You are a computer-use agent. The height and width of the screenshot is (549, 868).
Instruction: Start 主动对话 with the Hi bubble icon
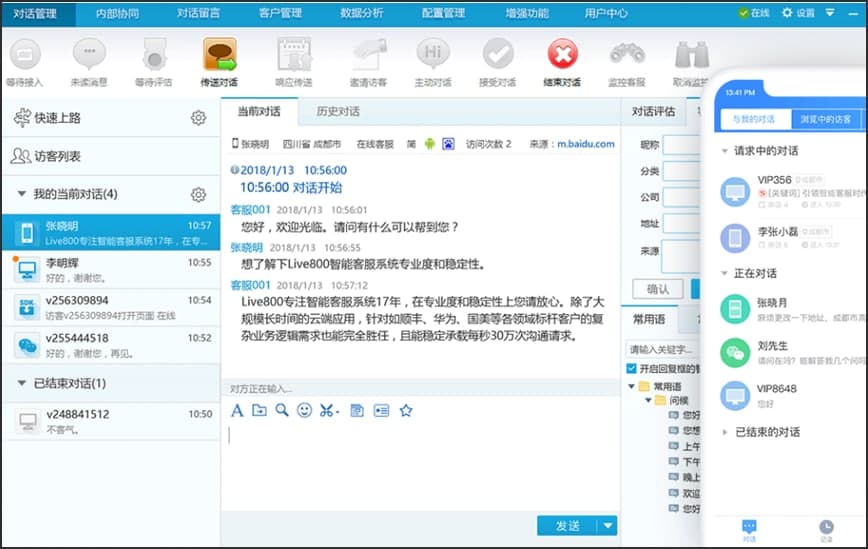click(433, 54)
